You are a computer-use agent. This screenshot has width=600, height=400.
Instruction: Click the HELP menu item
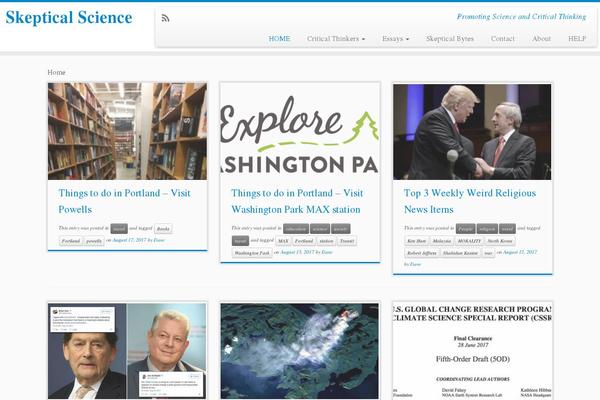point(577,39)
